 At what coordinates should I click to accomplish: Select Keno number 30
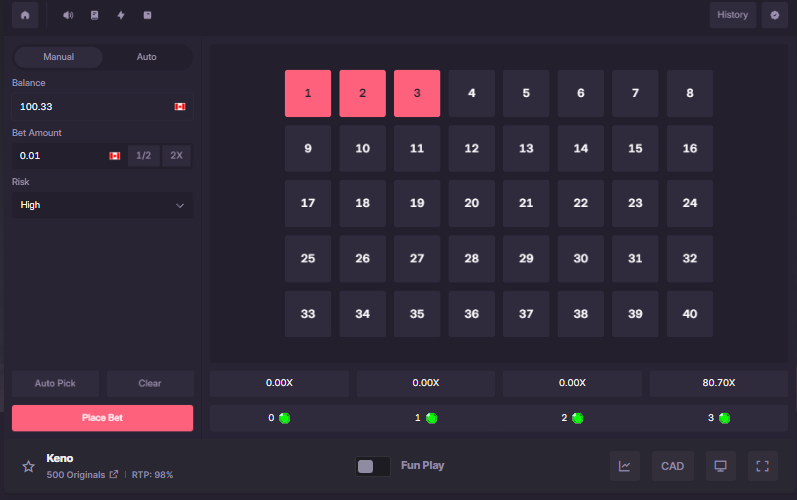(x=580, y=259)
